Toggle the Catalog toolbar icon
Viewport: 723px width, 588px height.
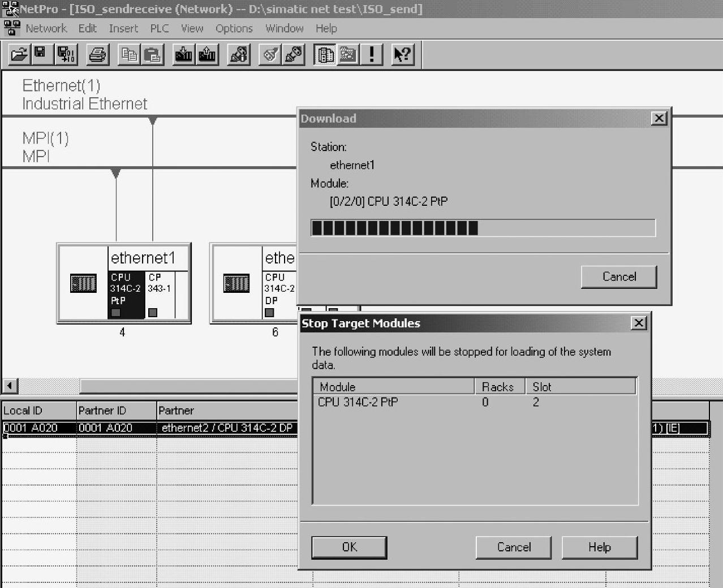point(325,54)
